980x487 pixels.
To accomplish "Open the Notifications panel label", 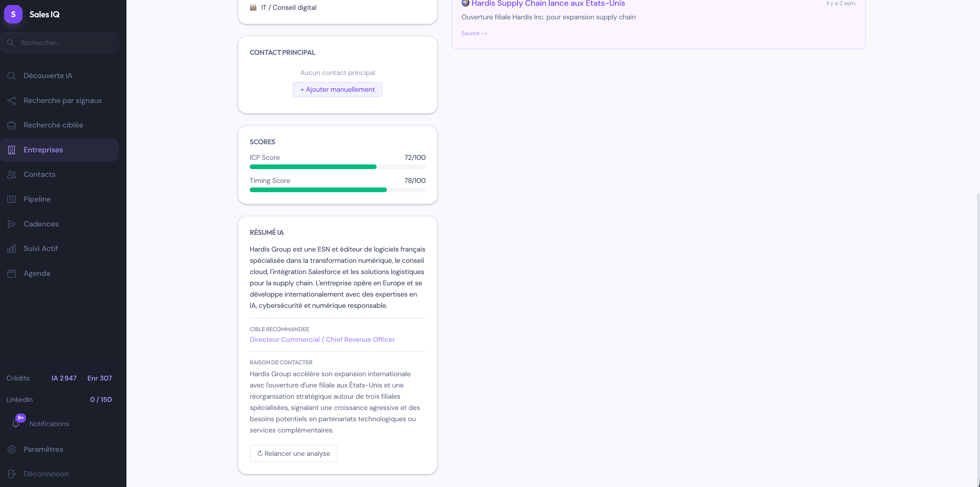I will tap(49, 424).
